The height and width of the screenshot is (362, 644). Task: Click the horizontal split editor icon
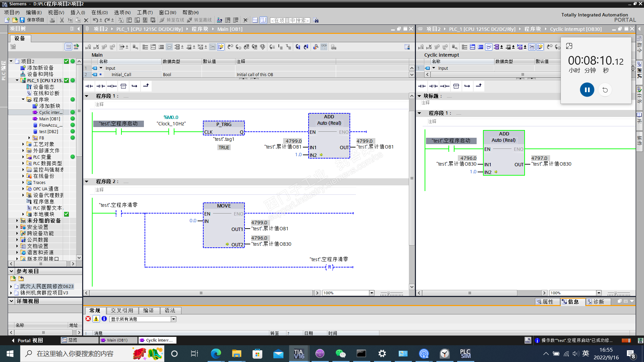pyautogui.click(x=255, y=20)
